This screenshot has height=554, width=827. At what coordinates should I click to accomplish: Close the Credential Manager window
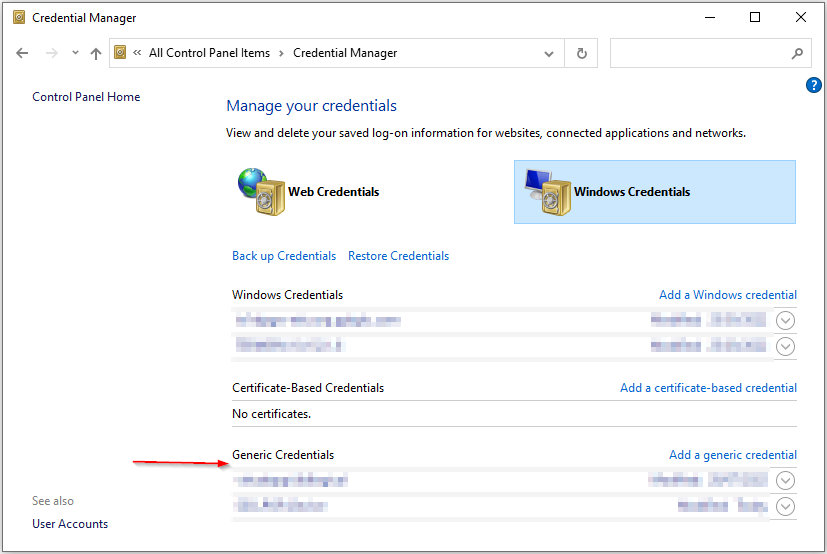click(801, 17)
